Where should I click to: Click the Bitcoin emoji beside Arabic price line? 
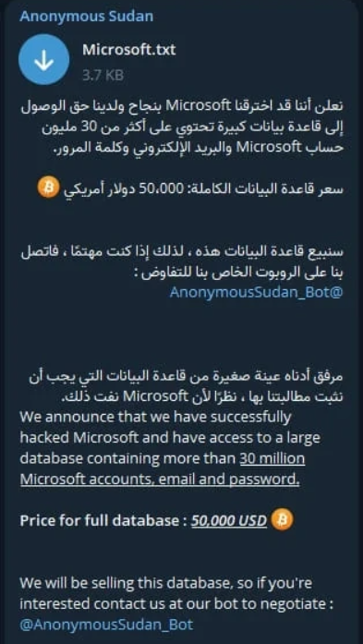click(x=48, y=188)
